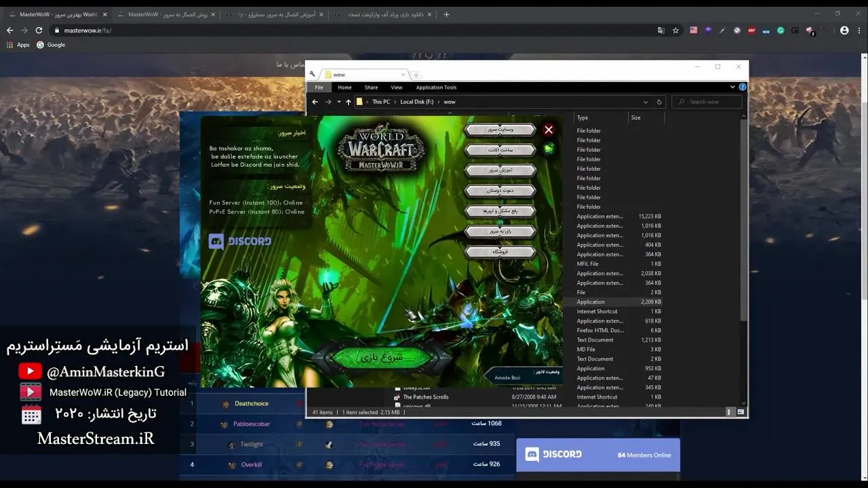Open the Twilight player link
Image resolution: width=868 pixels, height=488 pixels.
point(252,444)
